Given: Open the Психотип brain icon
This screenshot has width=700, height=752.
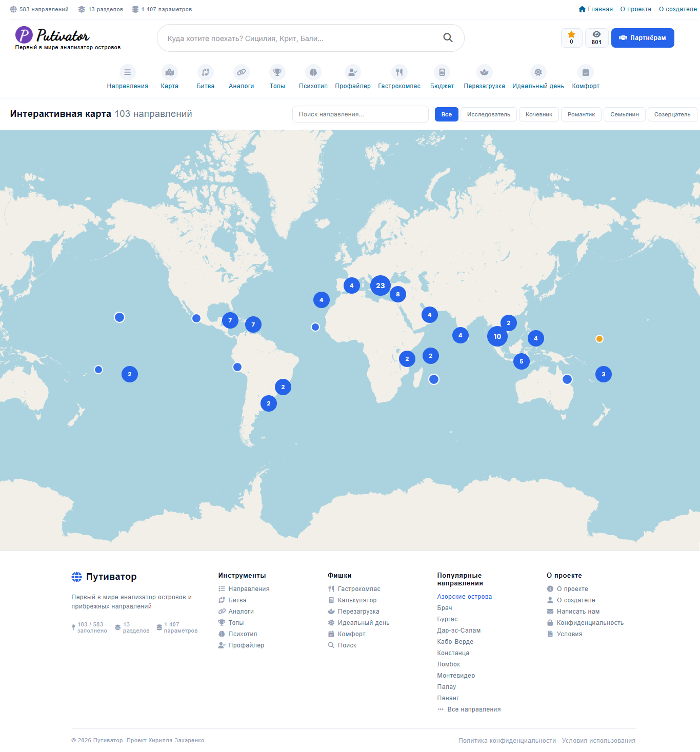Looking at the screenshot, I should 313,72.
